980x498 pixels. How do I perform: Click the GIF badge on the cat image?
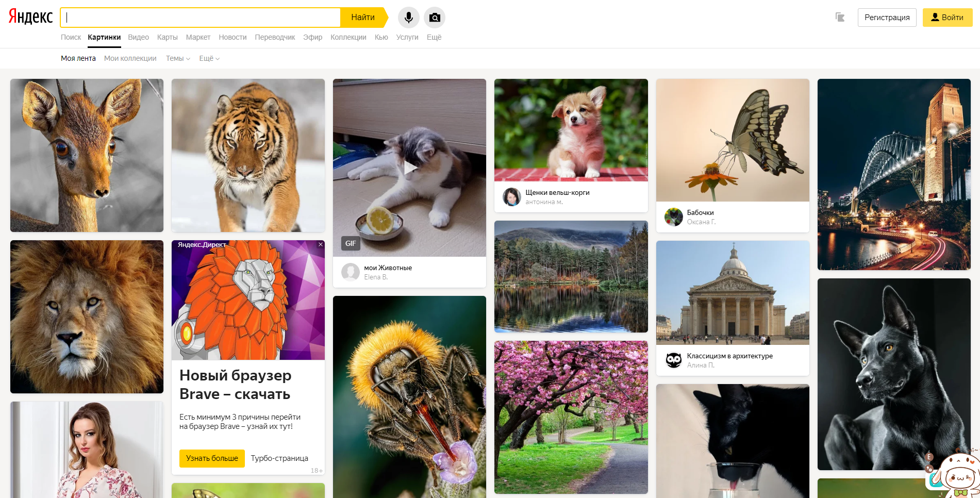pyautogui.click(x=351, y=243)
